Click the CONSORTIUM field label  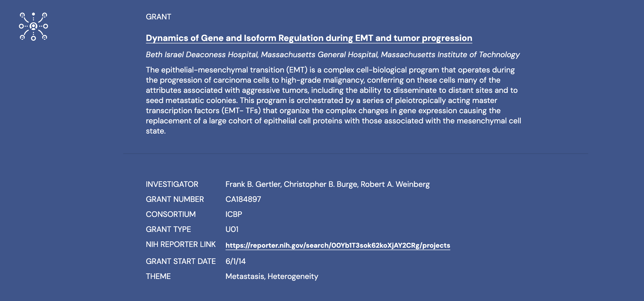171,214
